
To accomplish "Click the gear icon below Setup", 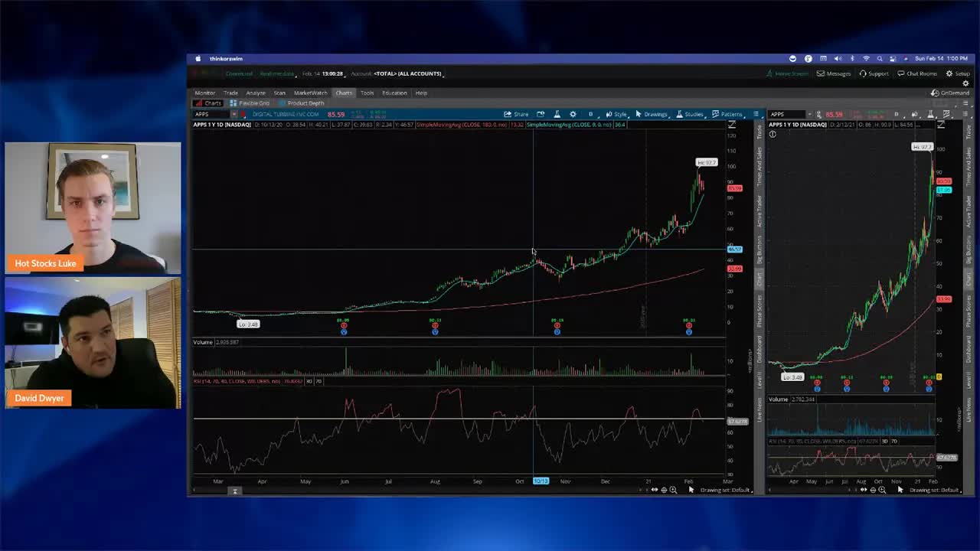I will (x=965, y=83).
